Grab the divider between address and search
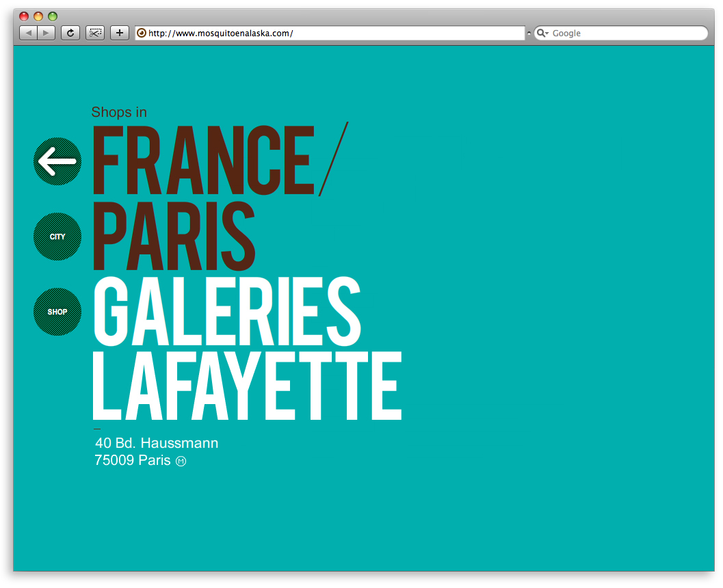 coord(529,33)
